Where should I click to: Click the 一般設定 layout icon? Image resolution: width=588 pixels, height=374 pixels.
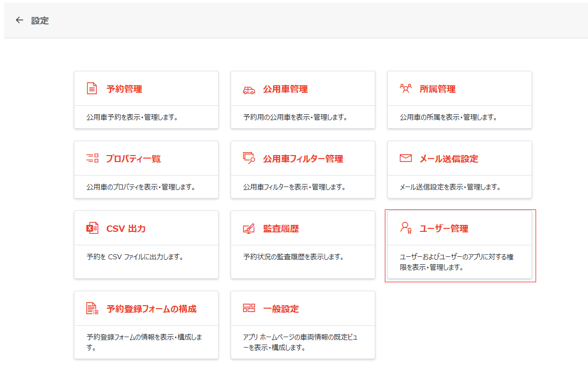pyautogui.click(x=249, y=308)
